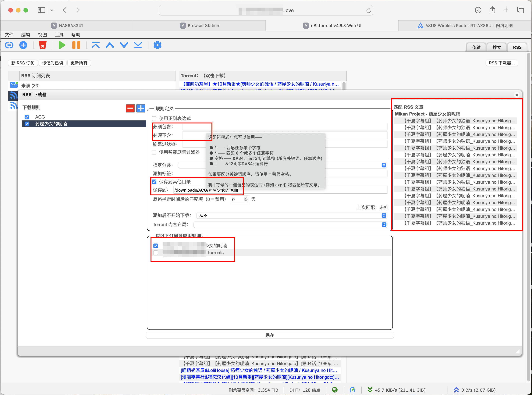Click the orange pause icon

[76, 45]
